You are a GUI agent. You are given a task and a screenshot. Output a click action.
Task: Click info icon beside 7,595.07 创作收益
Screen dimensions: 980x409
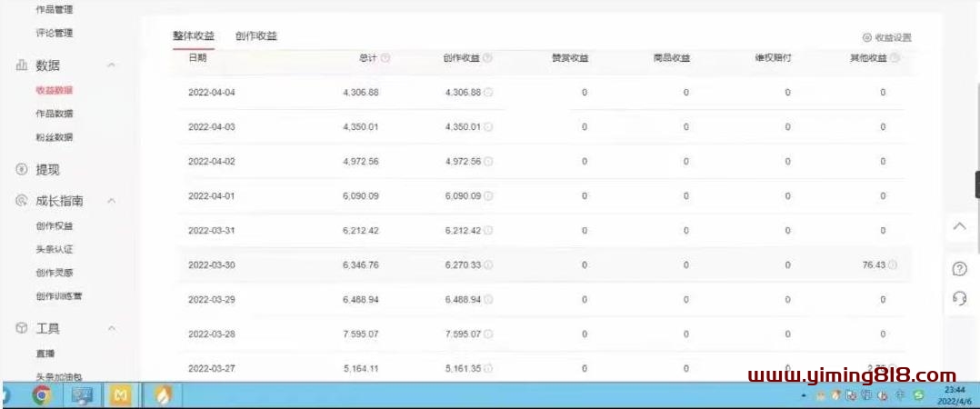(488, 334)
